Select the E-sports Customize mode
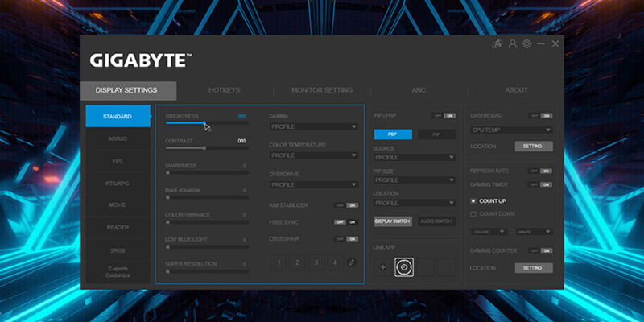The width and height of the screenshot is (644, 322). [x=118, y=272]
